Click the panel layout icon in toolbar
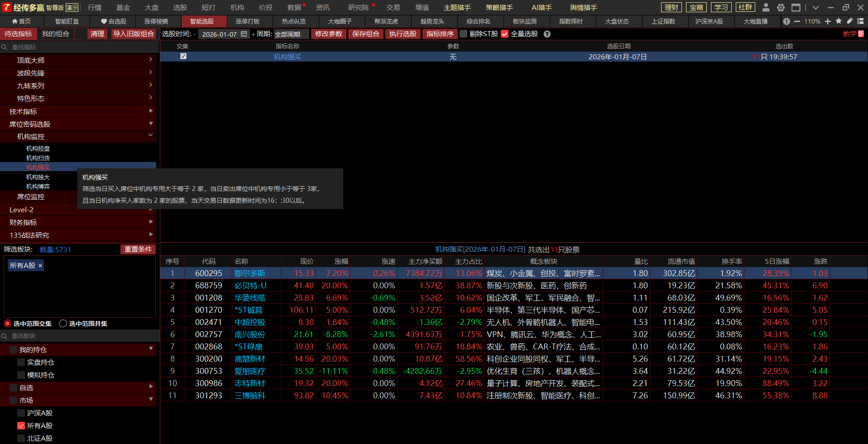 pyautogui.click(x=860, y=21)
